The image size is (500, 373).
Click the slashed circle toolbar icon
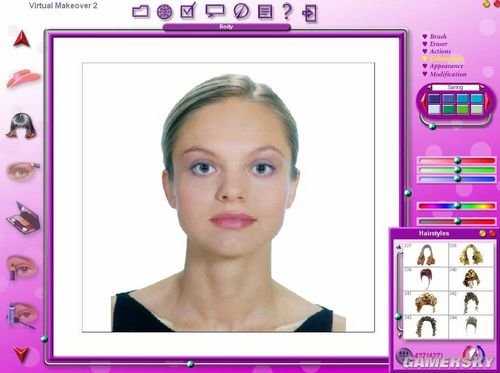point(241,11)
